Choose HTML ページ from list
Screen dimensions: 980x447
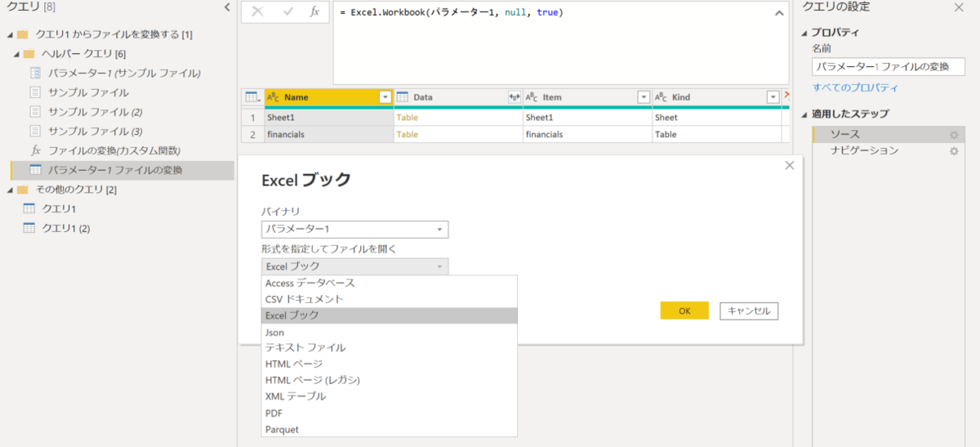point(390,364)
